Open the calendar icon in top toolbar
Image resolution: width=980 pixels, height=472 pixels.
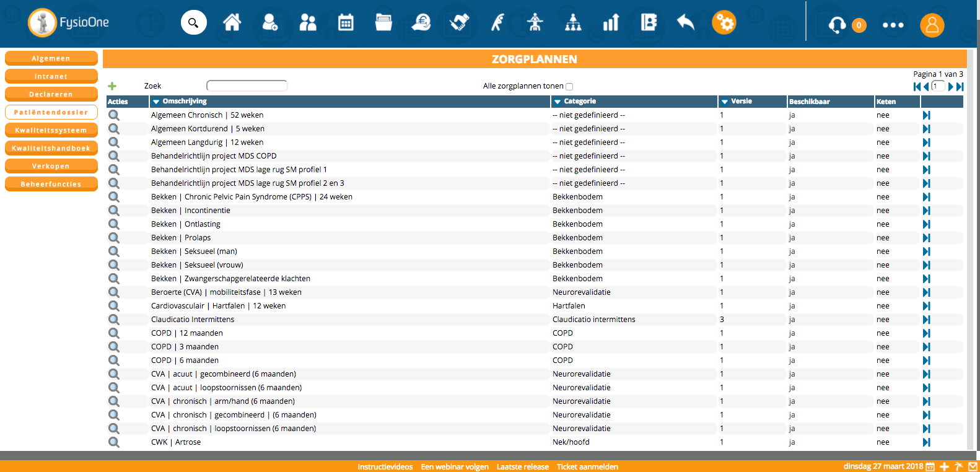coord(346,23)
